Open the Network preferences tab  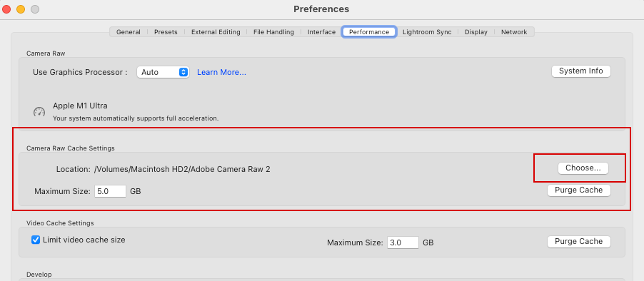coord(514,32)
